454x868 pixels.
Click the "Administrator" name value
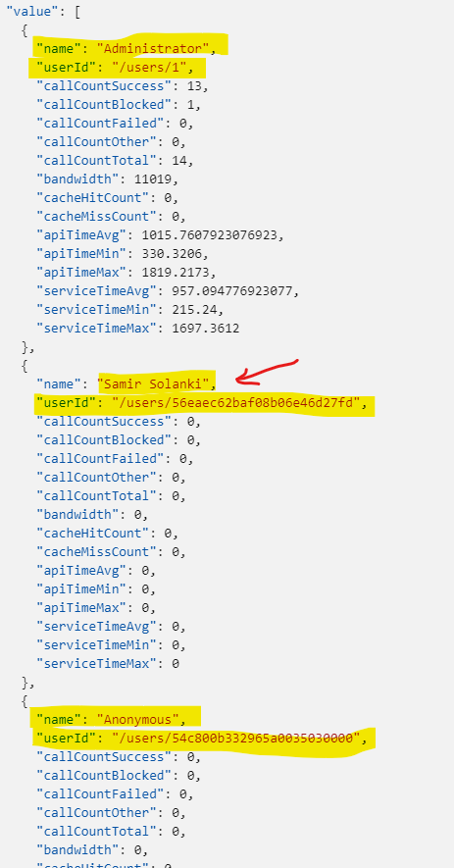tap(153, 49)
